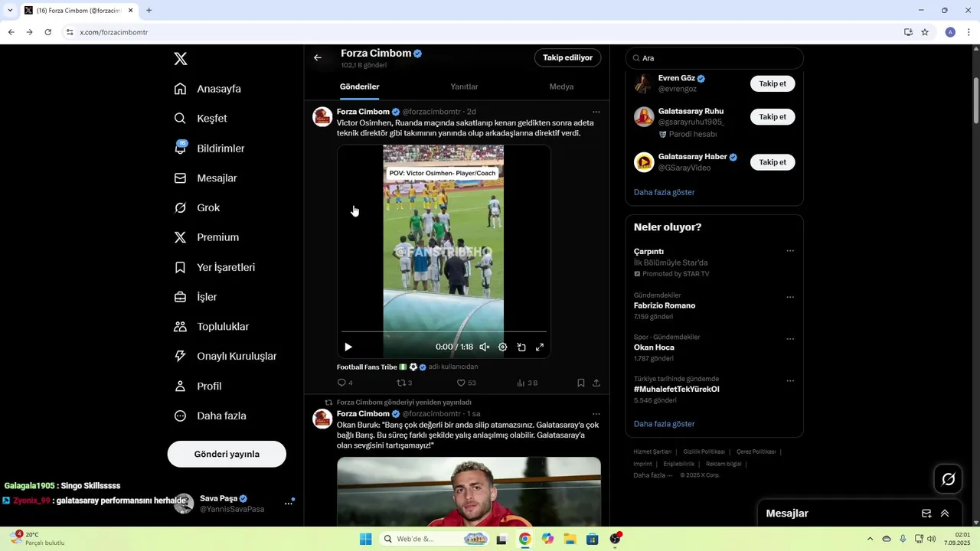The width and height of the screenshot is (980, 551).
Task: Click the Gönderi yayınla button
Action: (x=227, y=454)
